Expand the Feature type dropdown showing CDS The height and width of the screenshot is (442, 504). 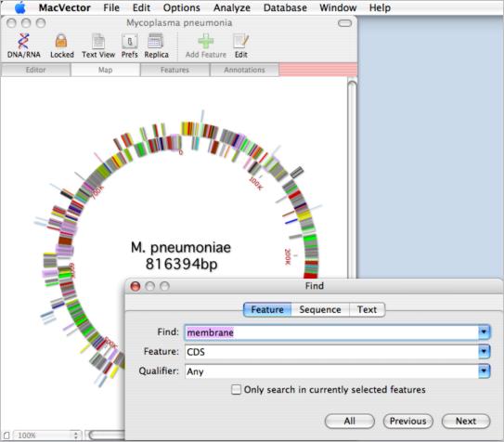click(484, 352)
